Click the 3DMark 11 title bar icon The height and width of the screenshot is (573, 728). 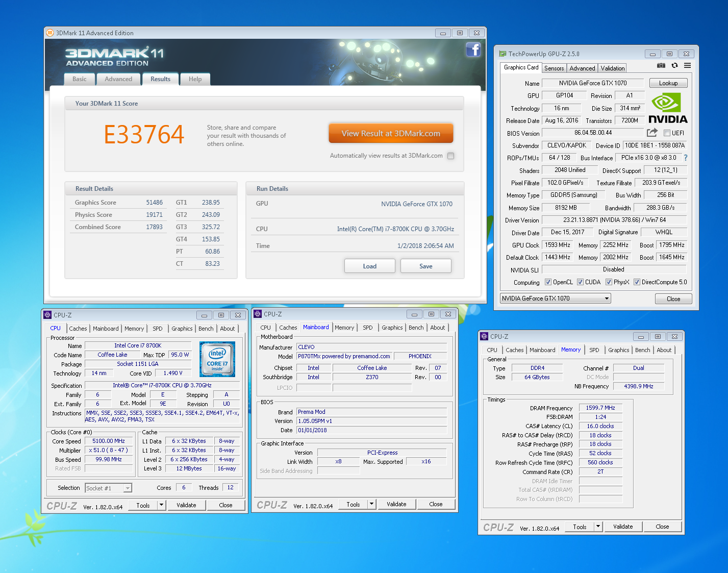49,33
